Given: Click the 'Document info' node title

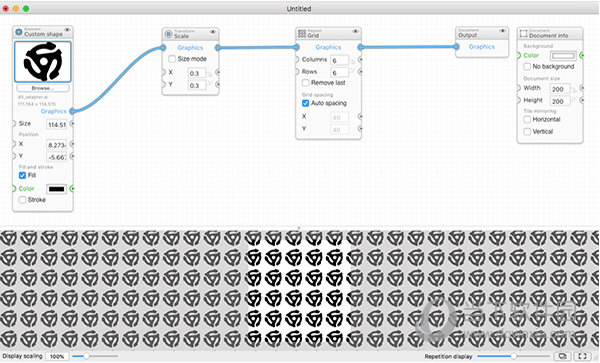Looking at the screenshot, I should pos(548,36).
